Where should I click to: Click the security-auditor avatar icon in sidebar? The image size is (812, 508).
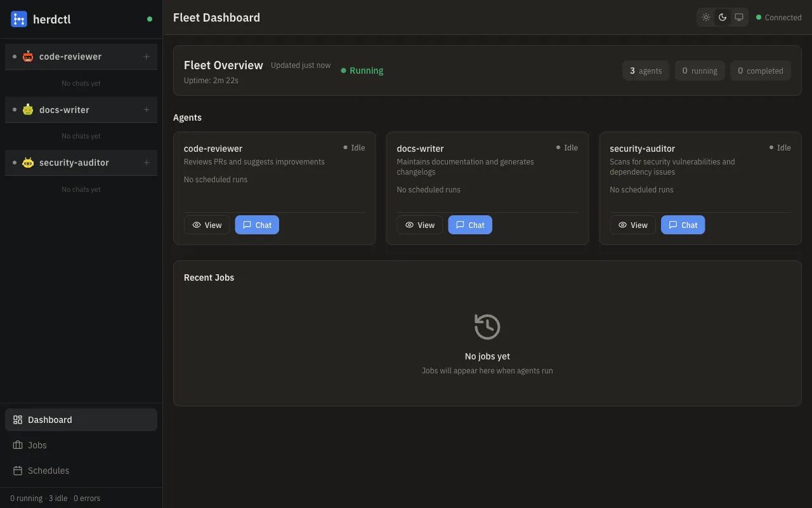coord(28,163)
